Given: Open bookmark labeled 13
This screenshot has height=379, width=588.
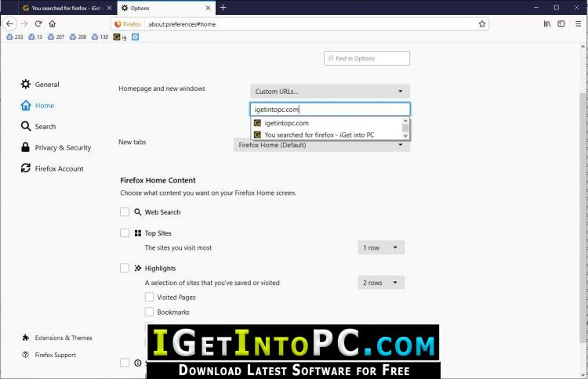Looking at the screenshot, I should (x=35, y=37).
